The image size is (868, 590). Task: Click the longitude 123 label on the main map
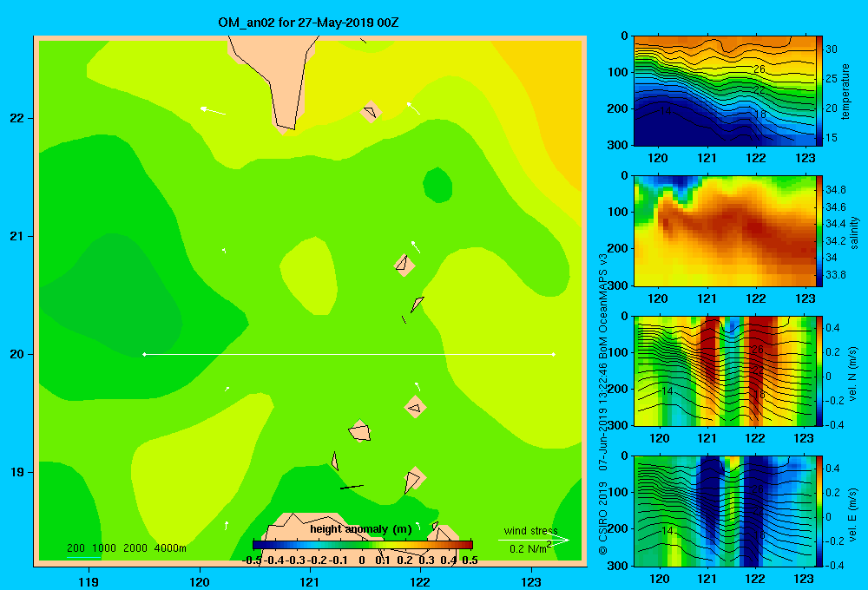point(531,581)
